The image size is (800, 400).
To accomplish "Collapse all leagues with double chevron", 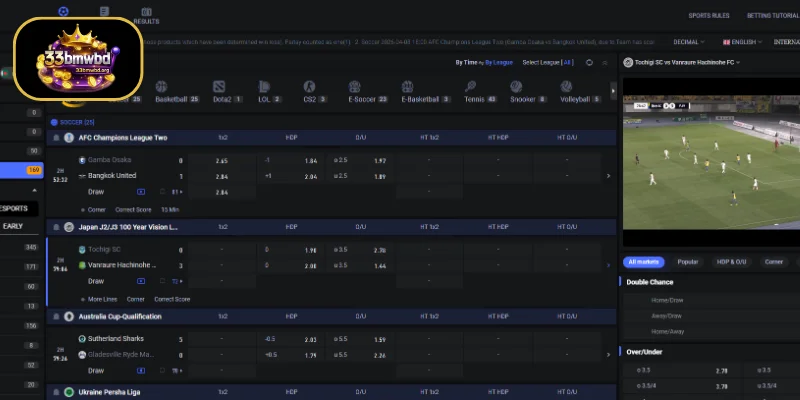I will (x=605, y=63).
